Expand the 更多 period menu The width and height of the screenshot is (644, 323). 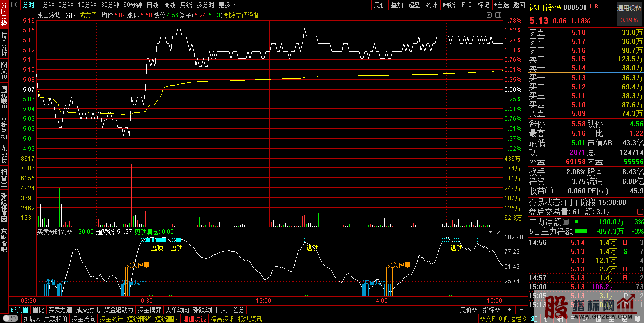(227, 5)
